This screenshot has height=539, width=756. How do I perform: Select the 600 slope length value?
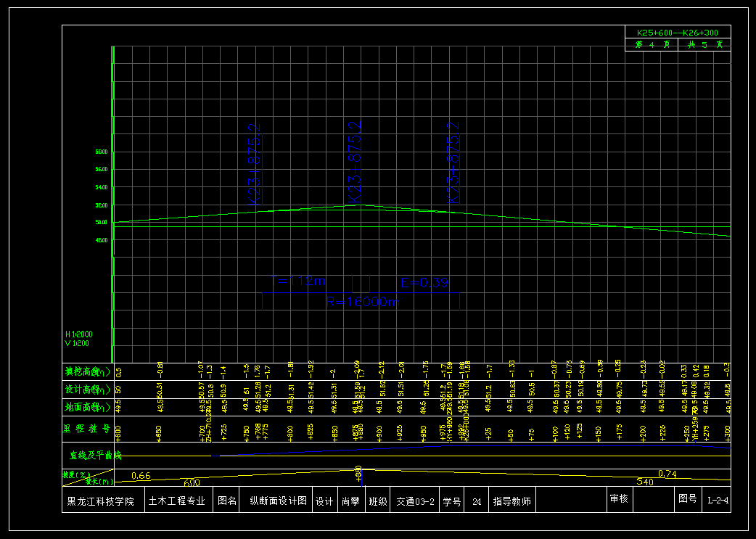point(191,482)
